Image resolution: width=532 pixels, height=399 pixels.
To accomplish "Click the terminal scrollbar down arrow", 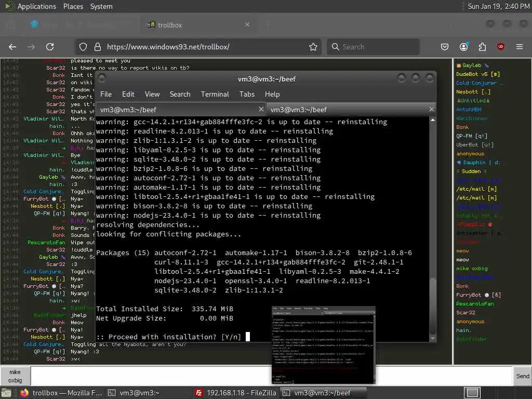I will 433,338.
